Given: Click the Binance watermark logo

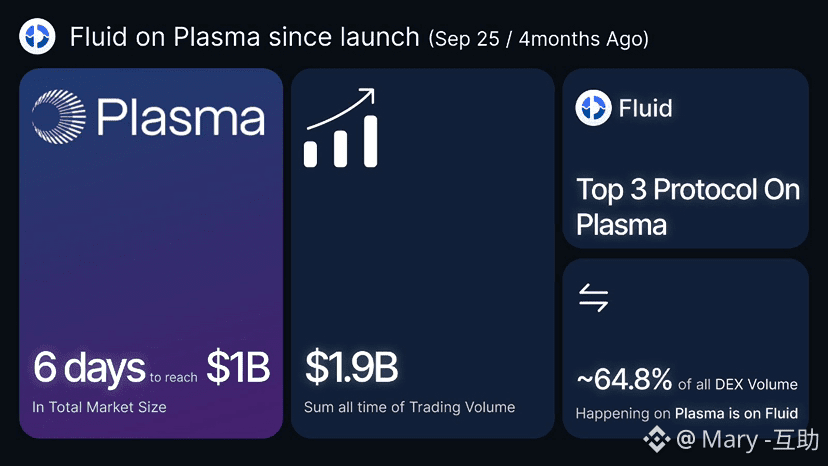Looking at the screenshot, I should (656, 439).
